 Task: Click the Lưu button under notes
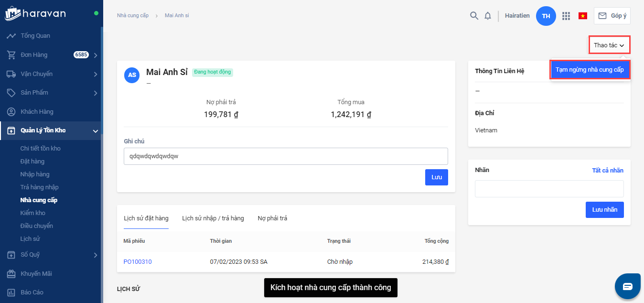tap(436, 177)
